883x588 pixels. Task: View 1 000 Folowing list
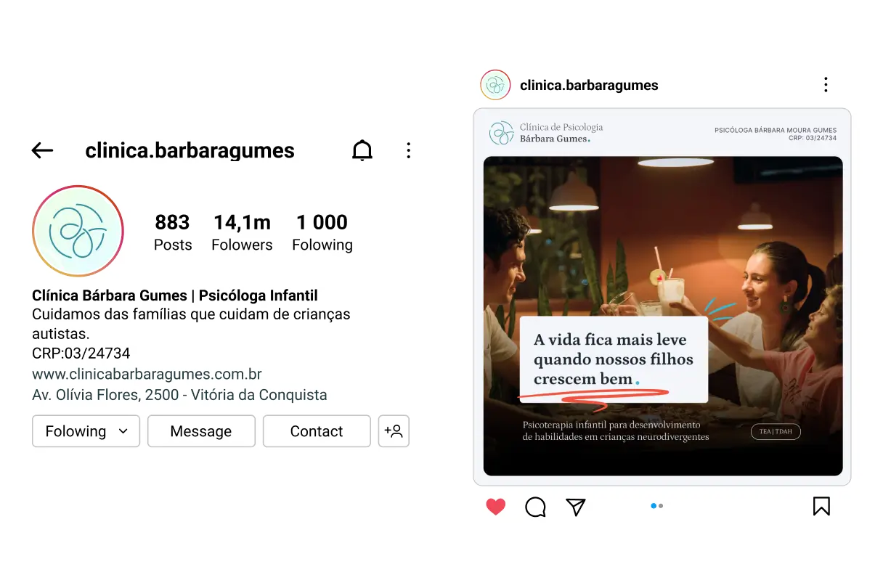322,232
